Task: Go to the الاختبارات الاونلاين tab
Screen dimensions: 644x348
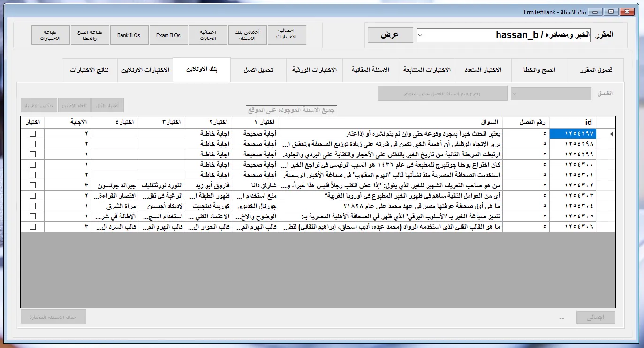Action: coord(145,70)
